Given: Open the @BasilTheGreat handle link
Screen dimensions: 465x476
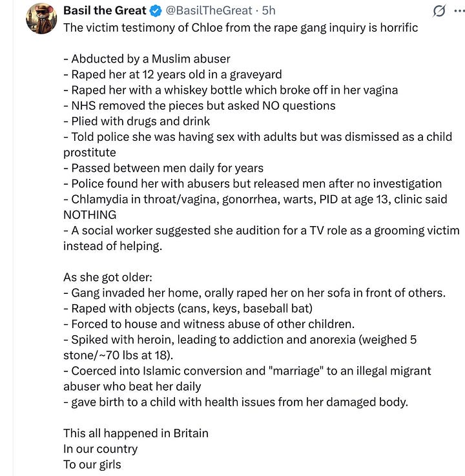Looking at the screenshot, I should (x=209, y=10).
